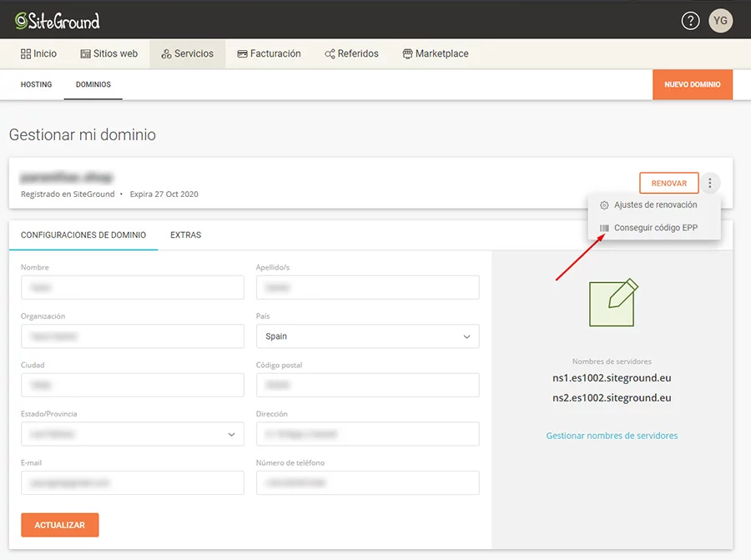Open the three-dot domain options menu
The width and height of the screenshot is (751, 560).
click(710, 183)
